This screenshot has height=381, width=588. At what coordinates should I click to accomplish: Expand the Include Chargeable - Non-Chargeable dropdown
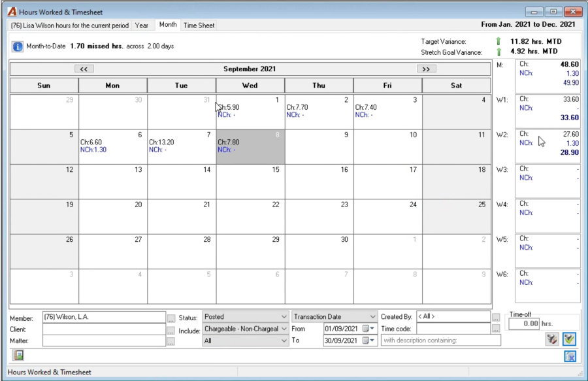(284, 329)
